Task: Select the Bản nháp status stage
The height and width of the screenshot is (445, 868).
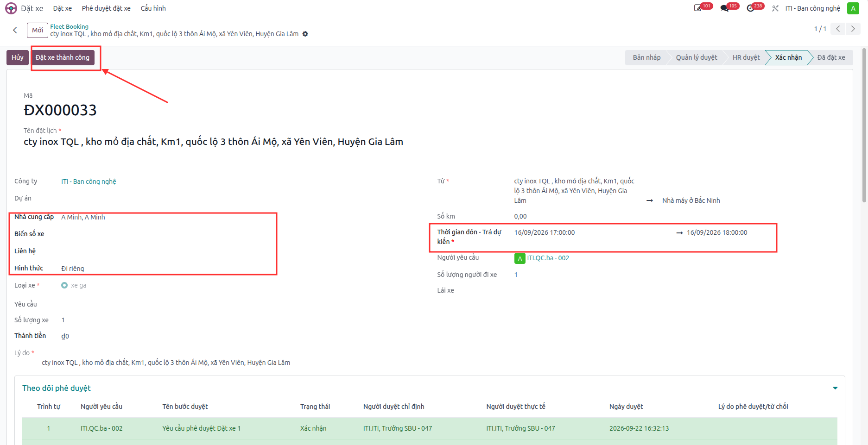Action: pos(646,57)
